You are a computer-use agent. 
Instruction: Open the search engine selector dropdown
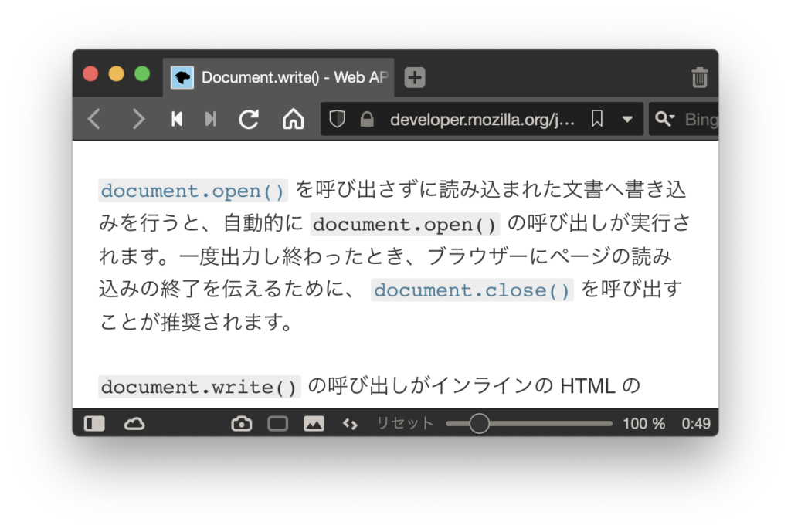point(664,119)
